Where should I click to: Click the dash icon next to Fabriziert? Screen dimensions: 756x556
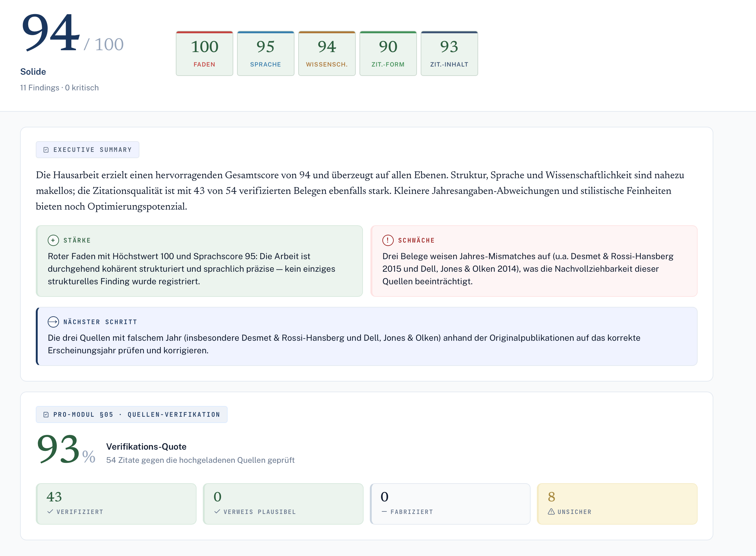[384, 511]
